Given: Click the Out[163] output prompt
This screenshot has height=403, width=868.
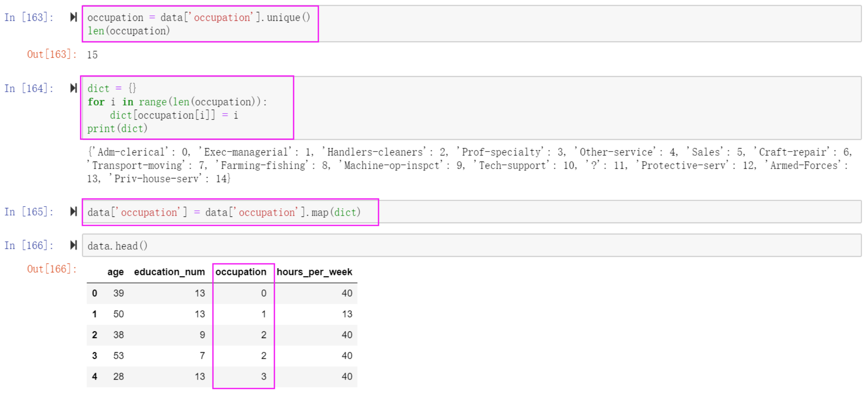Looking at the screenshot, I should tap(52, 54).
